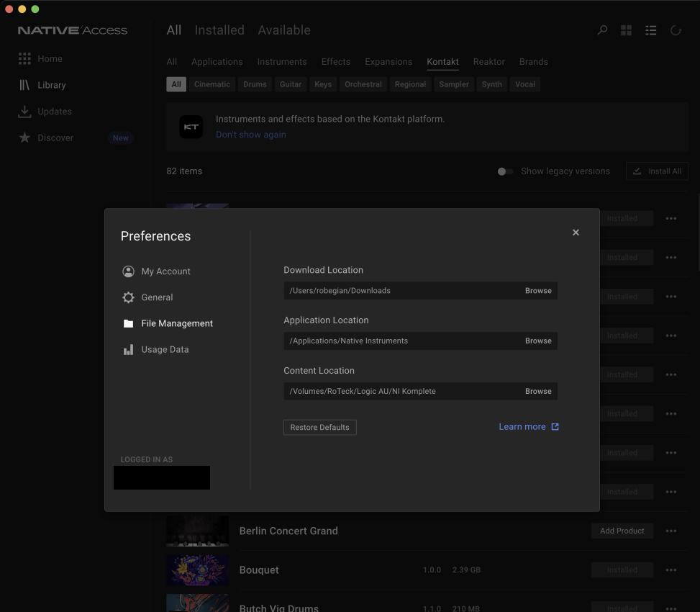Filter by Vocal tag
Viewport: 700px width, 612px height.
525,84
